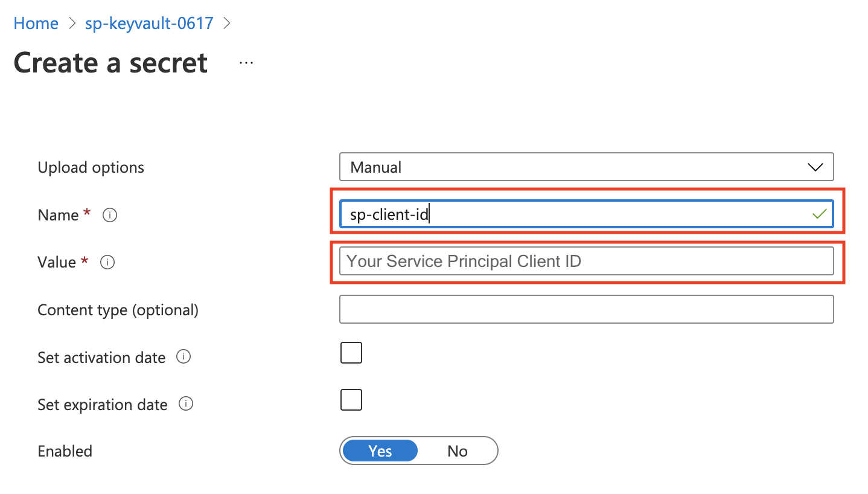The image size is (868, 494).
Task: Open the sp-keyvault-0617 key vault link
Action: coord(148,23)
